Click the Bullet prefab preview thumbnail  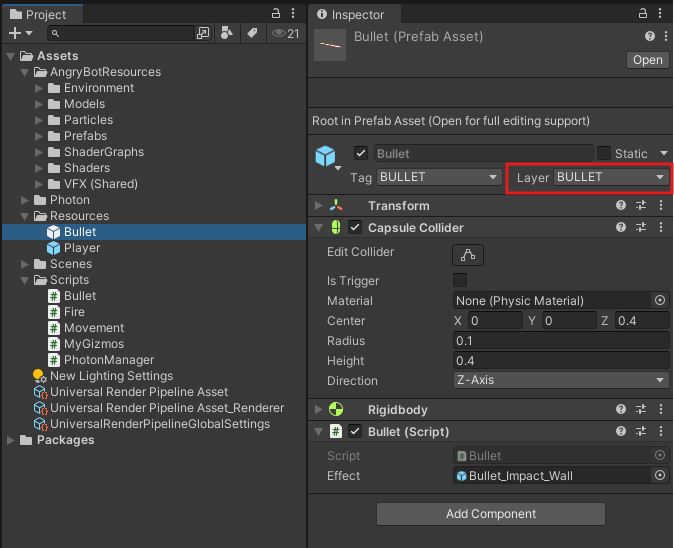pos(330,45)
